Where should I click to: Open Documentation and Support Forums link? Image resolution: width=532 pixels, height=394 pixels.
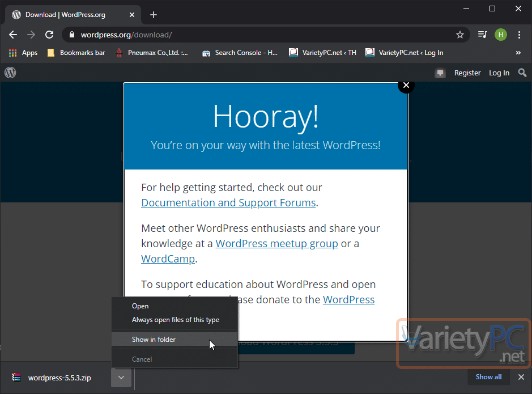click(x=228, y=202)
